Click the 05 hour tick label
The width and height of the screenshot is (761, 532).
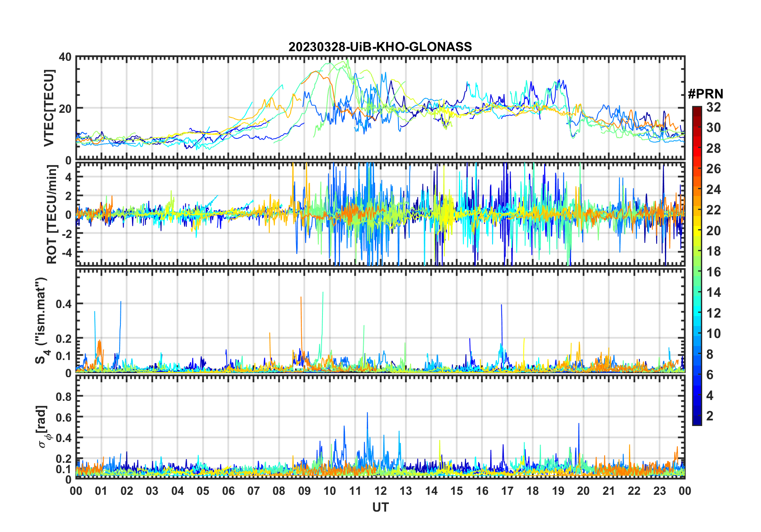coord(203,491)
